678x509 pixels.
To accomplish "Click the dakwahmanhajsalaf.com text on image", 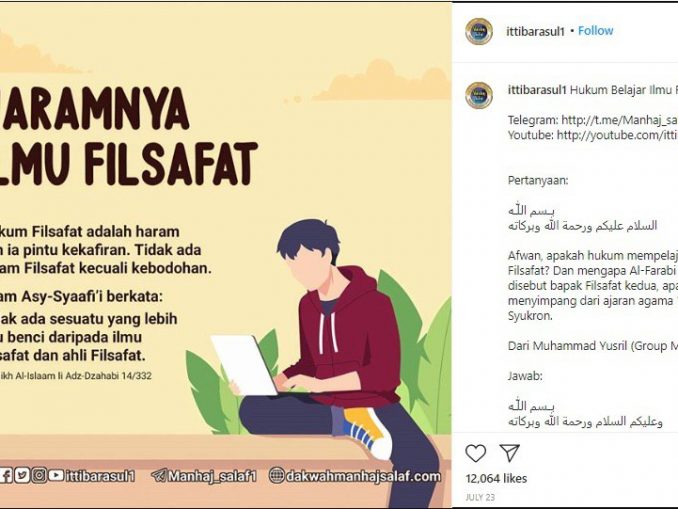I will (x=363, y=476).
